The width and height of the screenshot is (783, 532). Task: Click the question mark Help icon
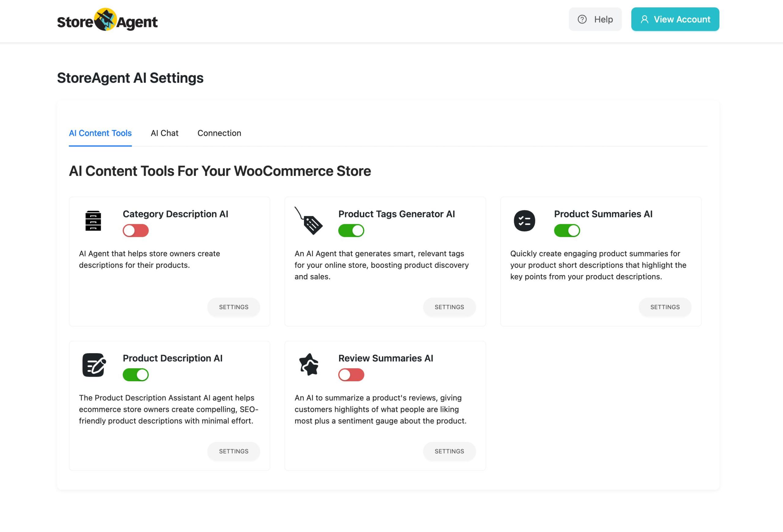pos(582,20)
